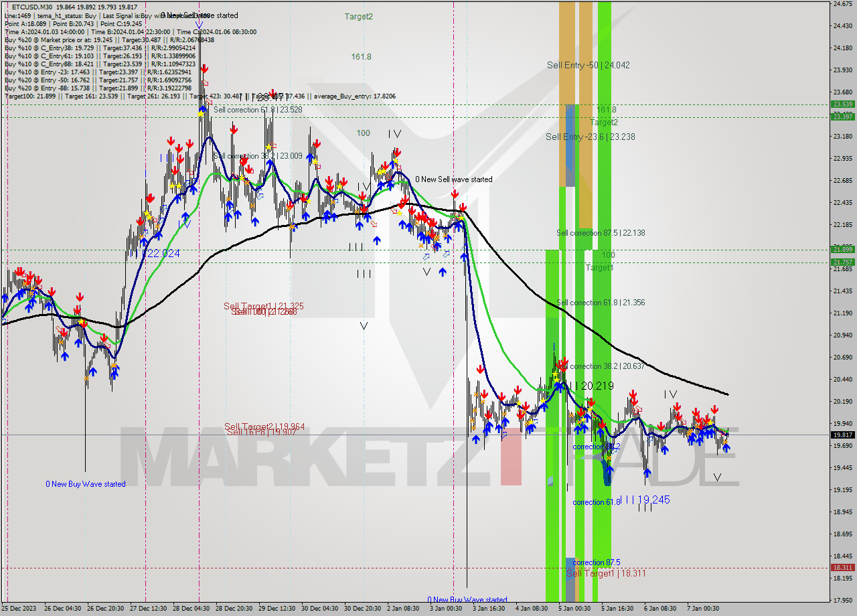Image resolution: width=857 pixels, height=616 pixels.
Task: Click the 'Buy %20 @ Entry -50: 16.762' line
Action: pyautogui.click(x=98, y=80)
